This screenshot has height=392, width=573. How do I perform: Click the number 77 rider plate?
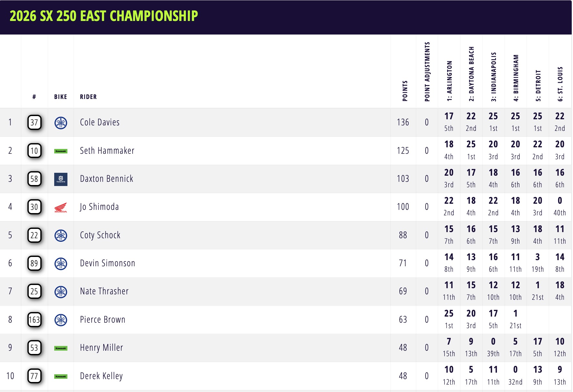click(35, 376)
